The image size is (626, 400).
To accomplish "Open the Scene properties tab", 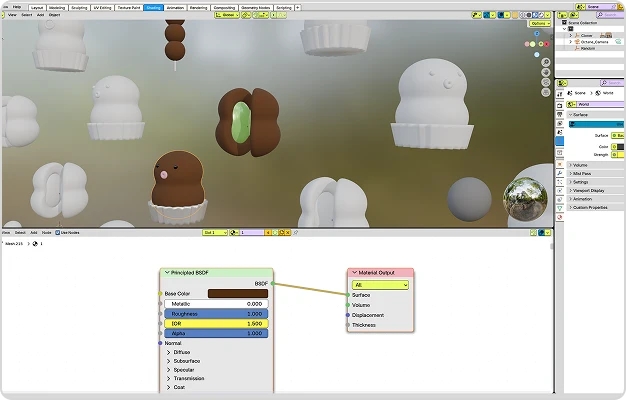I will (560, 132).
